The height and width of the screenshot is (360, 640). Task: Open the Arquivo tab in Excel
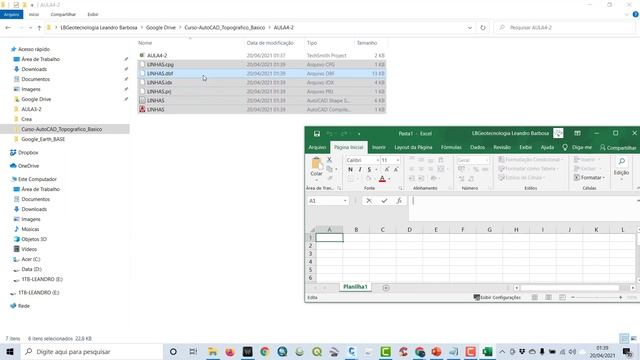317,147
